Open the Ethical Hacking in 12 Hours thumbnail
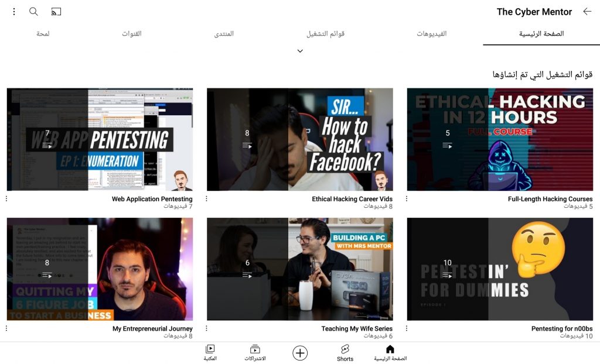Viewport: 600px width, 364px height. click(500, 139)
